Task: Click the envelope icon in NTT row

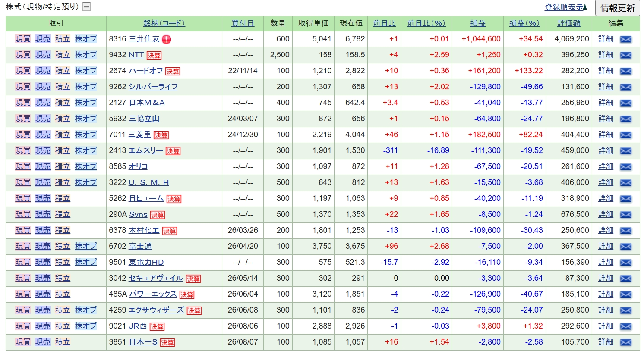Action: tap(625, 55)
